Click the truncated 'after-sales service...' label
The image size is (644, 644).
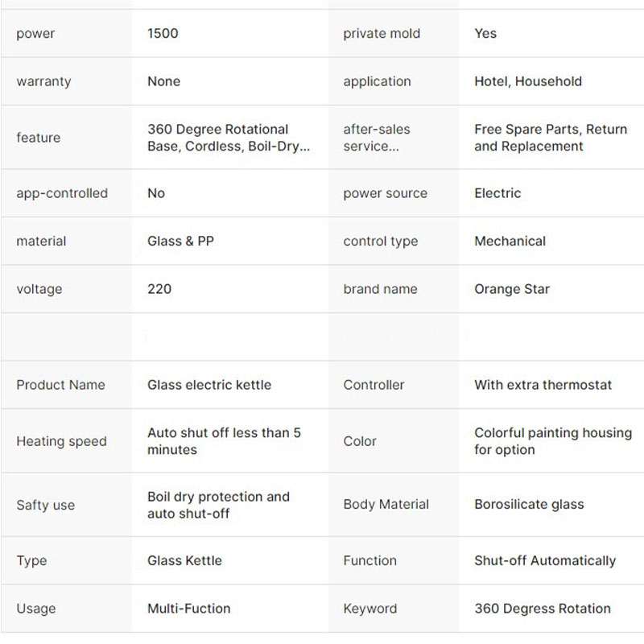click(376, 138)
